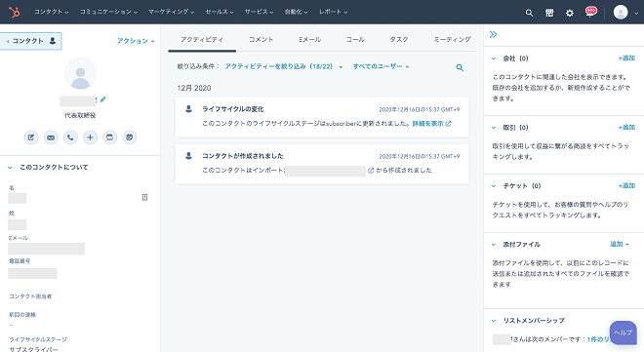Open the 自動化 top menu
The height and width of the screenshot is (352, 644).
[x=296, y=12]
